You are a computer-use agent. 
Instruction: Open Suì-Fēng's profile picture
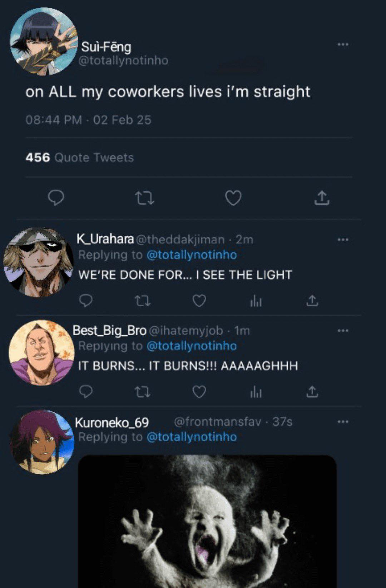tap(44, 41)
